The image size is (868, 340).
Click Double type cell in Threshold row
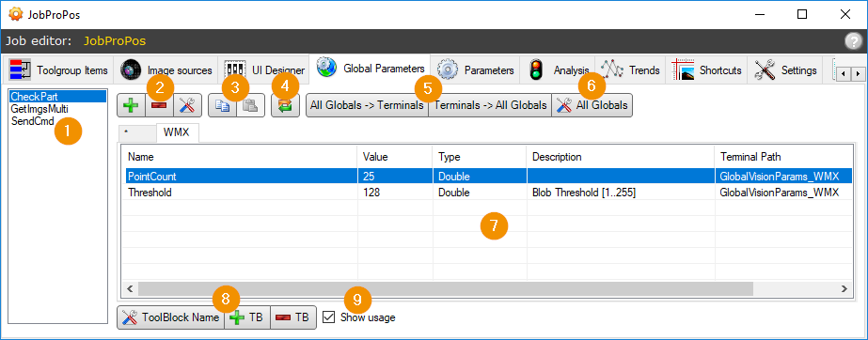click(x=480, y=193)
